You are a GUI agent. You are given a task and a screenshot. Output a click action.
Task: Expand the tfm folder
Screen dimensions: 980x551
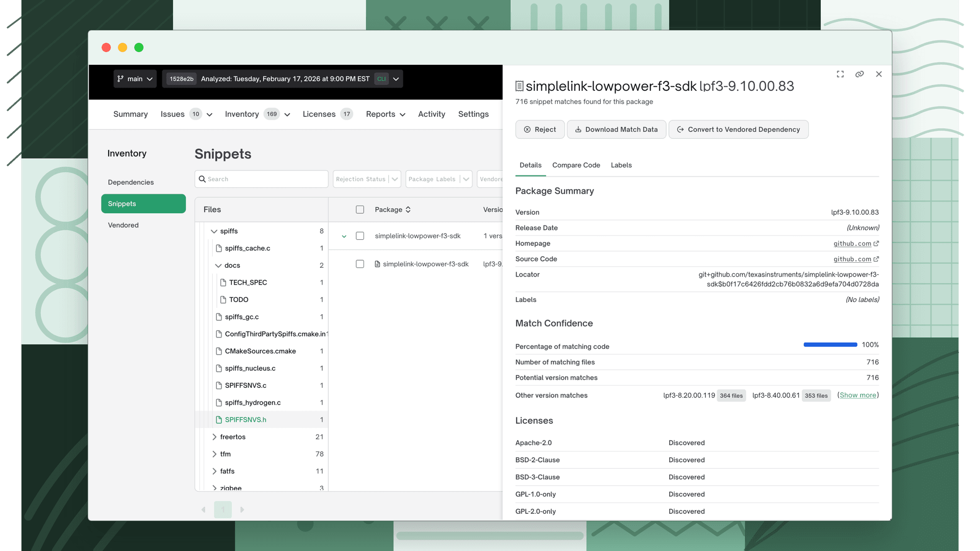pos(214,454)
